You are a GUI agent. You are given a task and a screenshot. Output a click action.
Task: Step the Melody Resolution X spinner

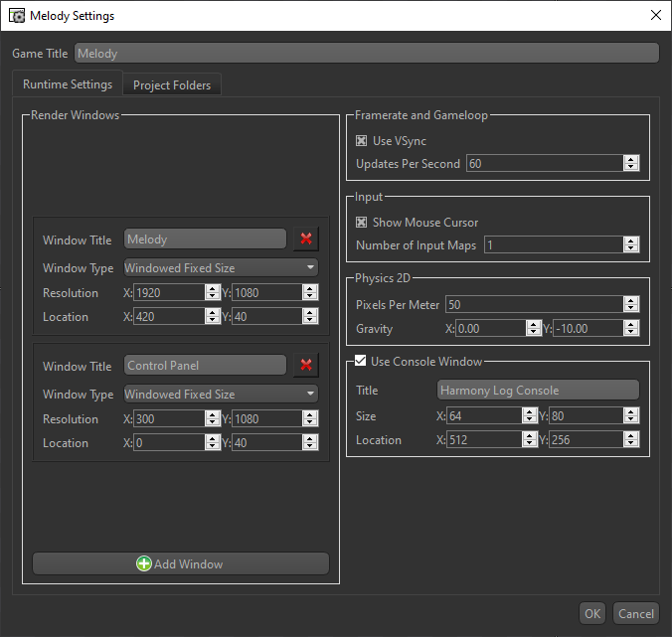tap(212, 292)
